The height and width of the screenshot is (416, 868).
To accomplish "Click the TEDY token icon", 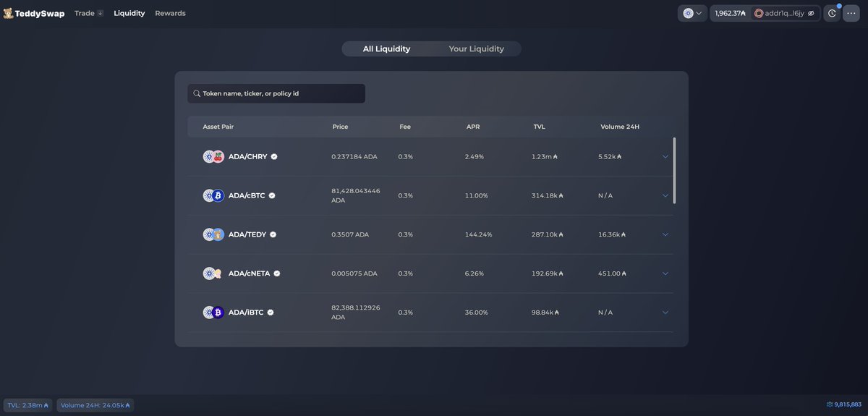I will 218,234.
